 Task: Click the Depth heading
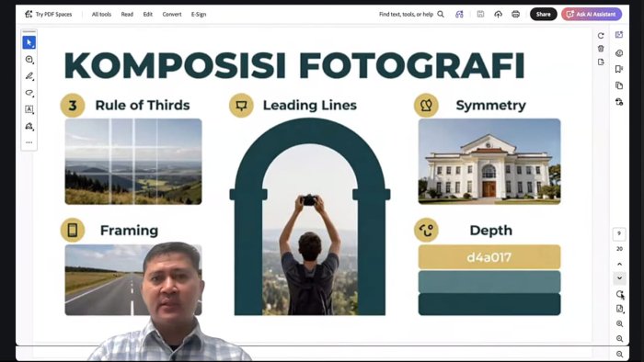click(490, 231)
